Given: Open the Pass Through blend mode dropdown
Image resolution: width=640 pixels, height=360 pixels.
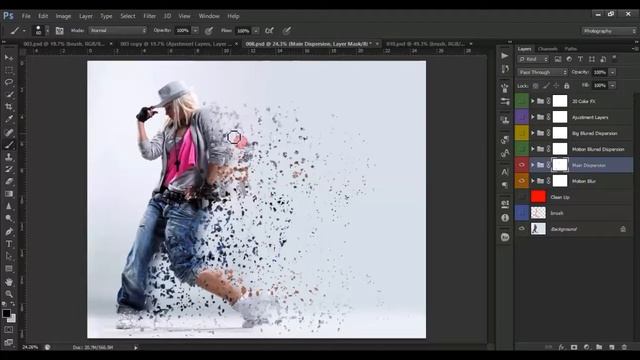Looking at the screenshot, I should click(x=542, y=72).
